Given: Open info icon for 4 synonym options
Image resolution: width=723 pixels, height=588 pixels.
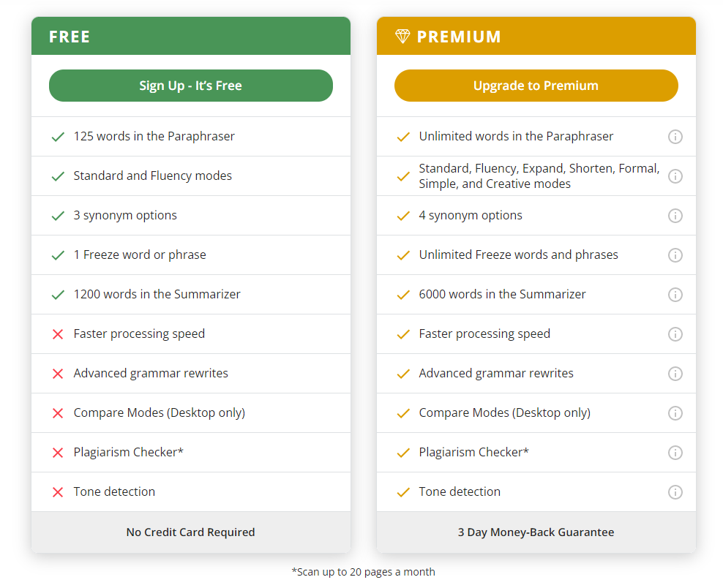Looking at the screenshot, I should (x=675, y=216).
